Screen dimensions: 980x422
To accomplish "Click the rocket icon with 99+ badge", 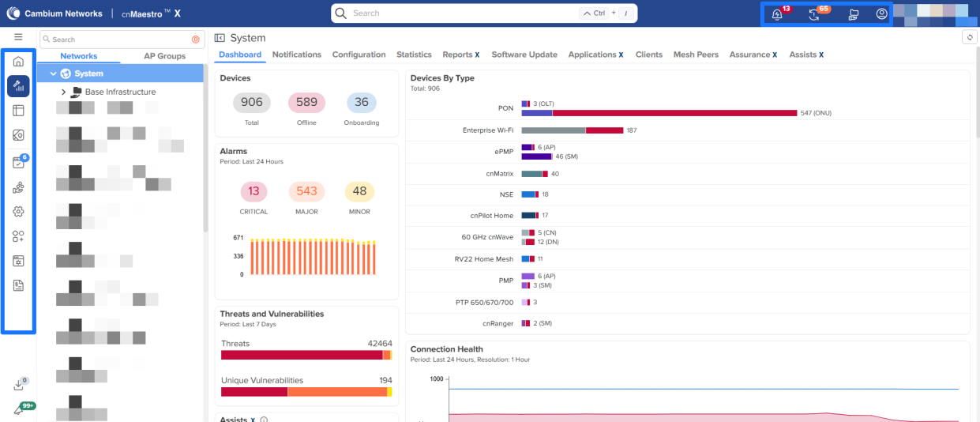I will coord(18,410).
